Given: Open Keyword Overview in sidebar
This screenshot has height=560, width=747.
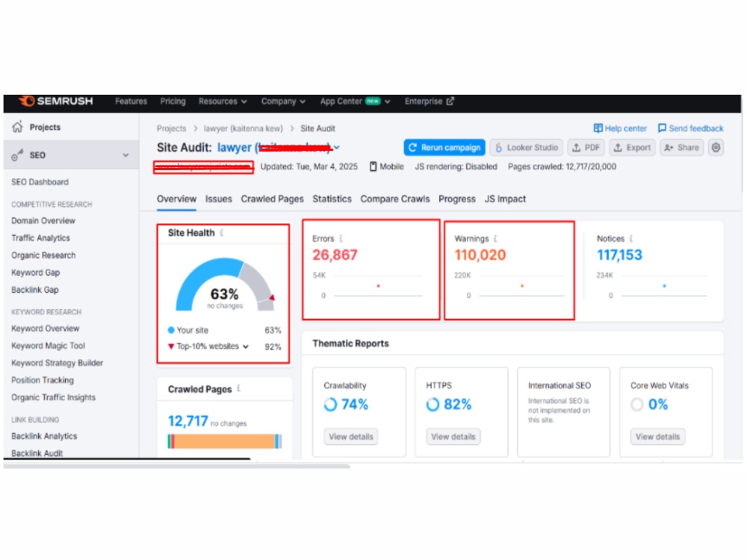Looking at the screenshot, I should point(46,328).
